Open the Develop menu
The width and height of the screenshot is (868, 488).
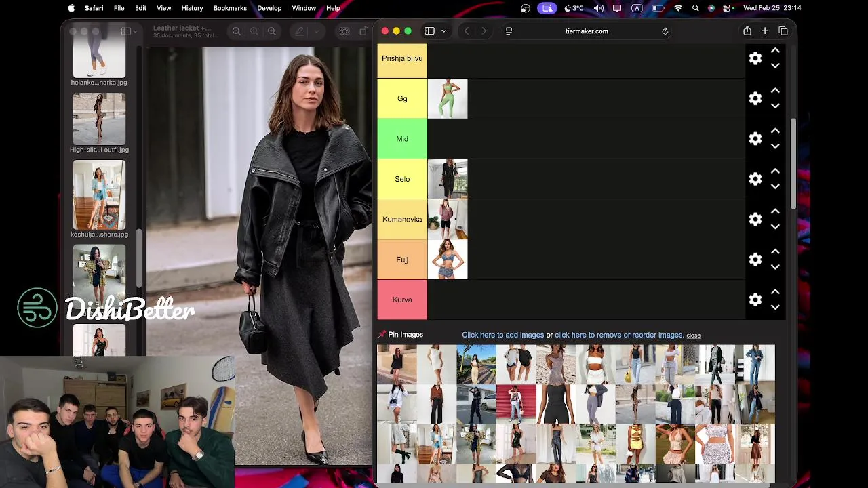[x=269, y=8]
